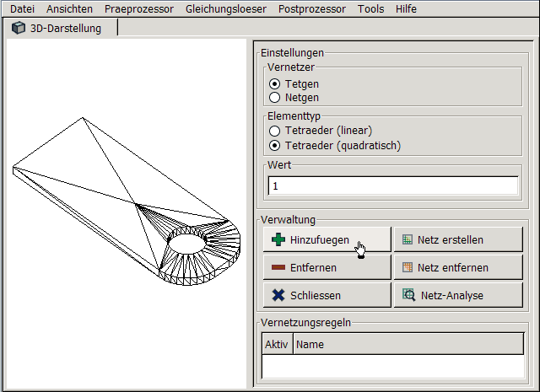Select the Tetgen mesher option
540x392 pixels.
tap(275, 84)
